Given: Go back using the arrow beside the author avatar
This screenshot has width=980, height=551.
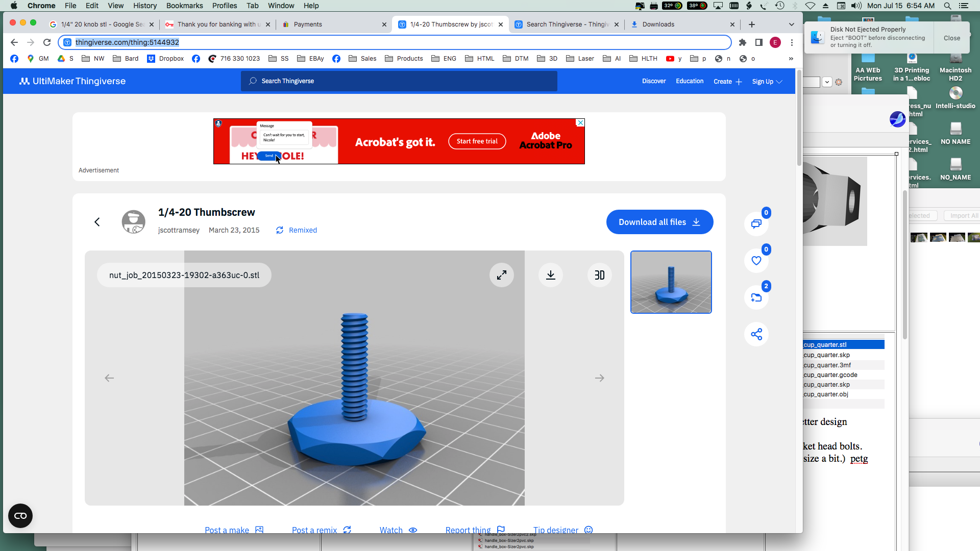Looking at the screenshot, I should (x=97, y=222).
